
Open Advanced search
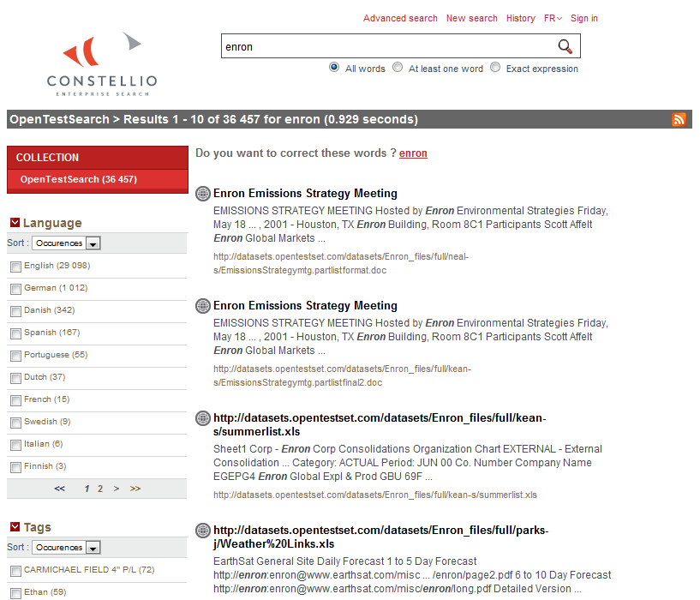click(x=400, y=18)
